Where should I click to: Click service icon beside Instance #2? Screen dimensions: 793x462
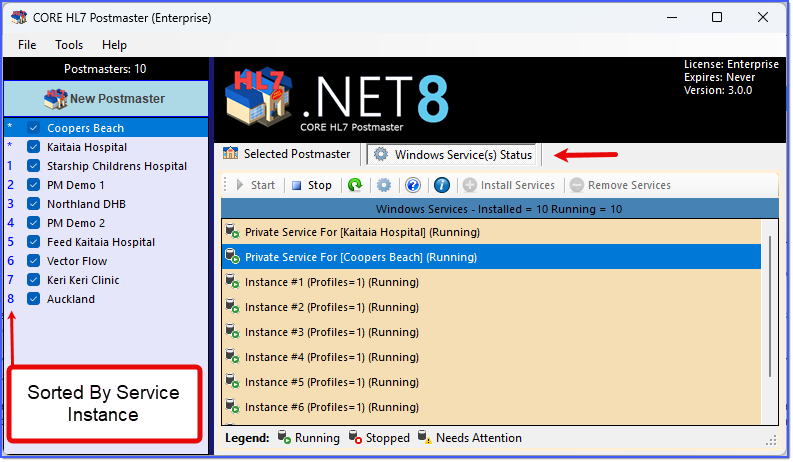(232, 306)
